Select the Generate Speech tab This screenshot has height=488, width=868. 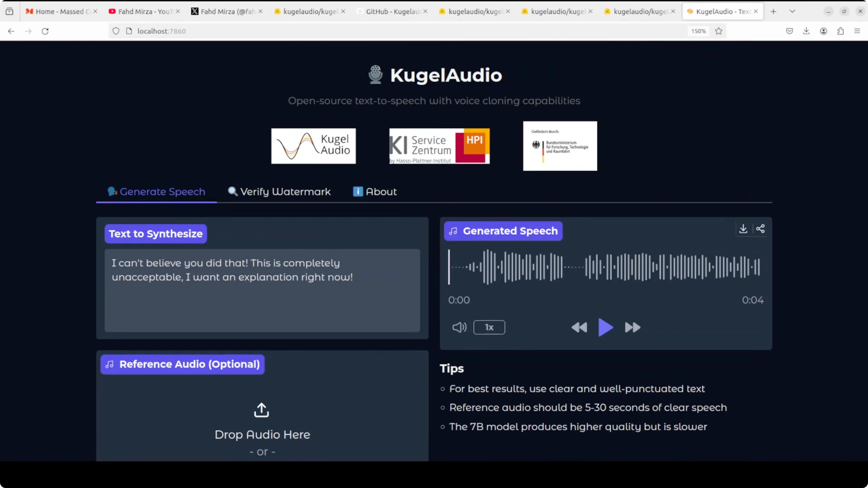click(x=156, y=192)
